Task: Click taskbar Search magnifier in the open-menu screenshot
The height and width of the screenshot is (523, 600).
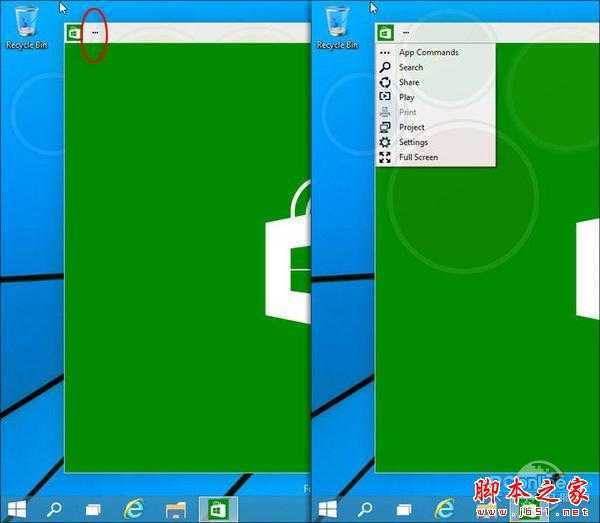Action: 365,510
